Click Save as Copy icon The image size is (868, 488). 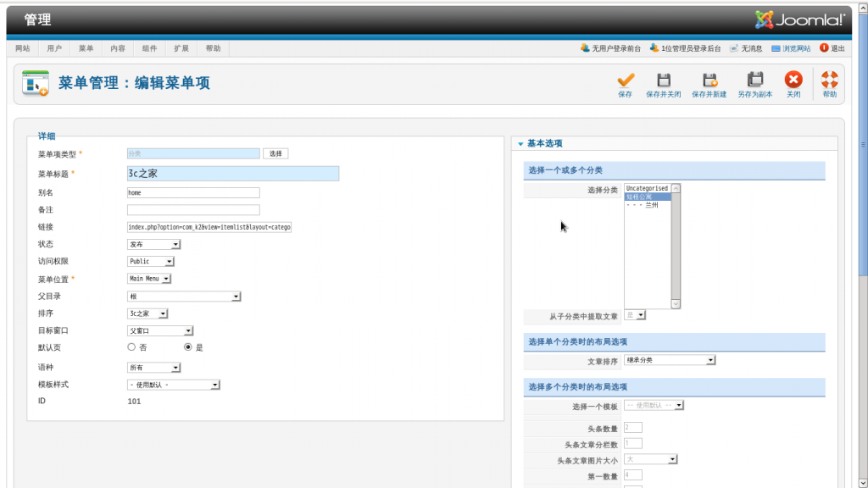[x=755, y=80]
